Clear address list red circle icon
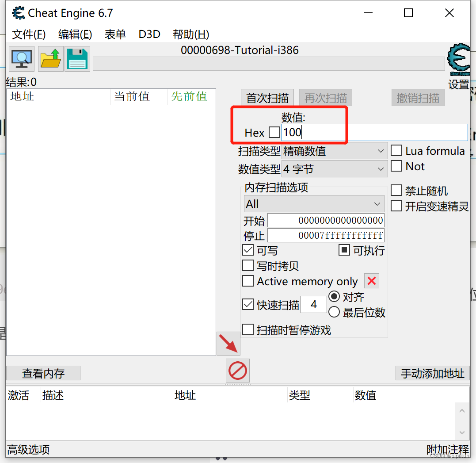Screen dimensions: 476x463 (237, 371)
